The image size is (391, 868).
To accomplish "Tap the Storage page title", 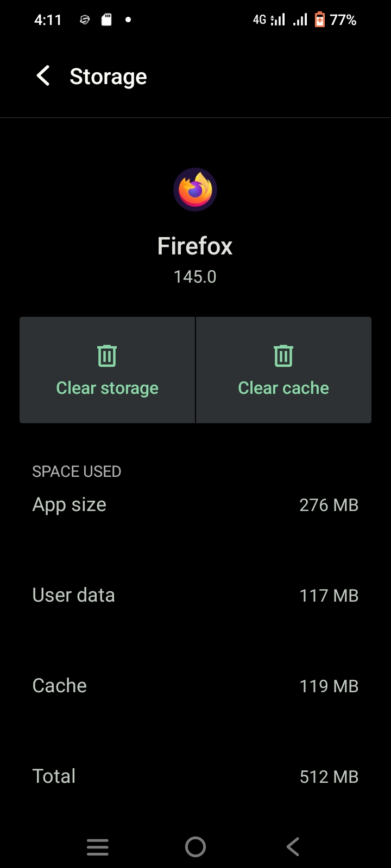I will pos(108,76).
